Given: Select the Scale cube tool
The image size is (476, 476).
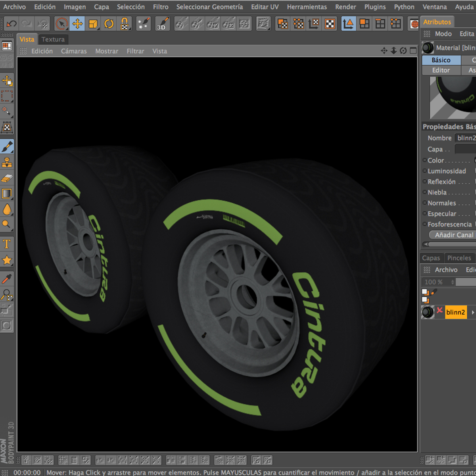Looking at the screenshot, I should [93, 24].
